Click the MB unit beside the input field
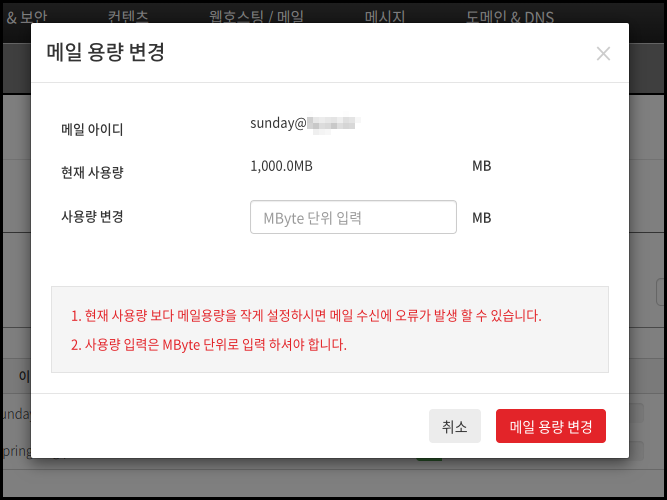Viewport: 667px width, 500px height. [482, 218]
